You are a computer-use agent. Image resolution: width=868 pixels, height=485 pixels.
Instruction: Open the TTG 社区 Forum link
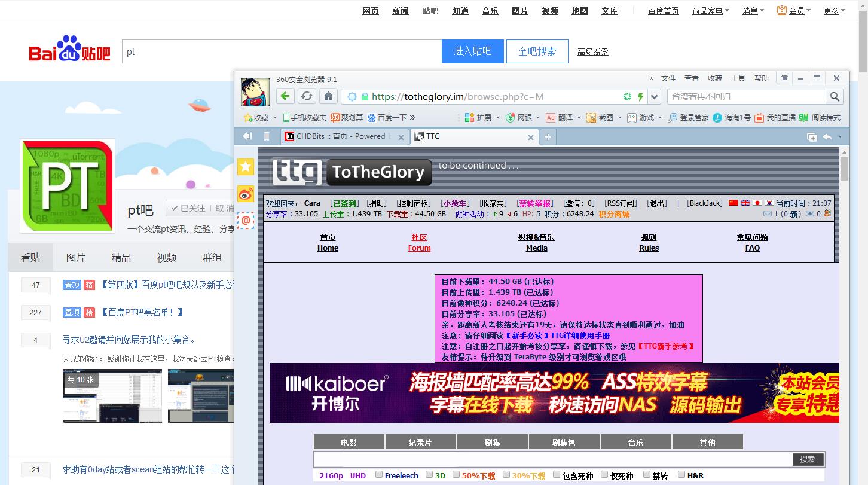420,242
